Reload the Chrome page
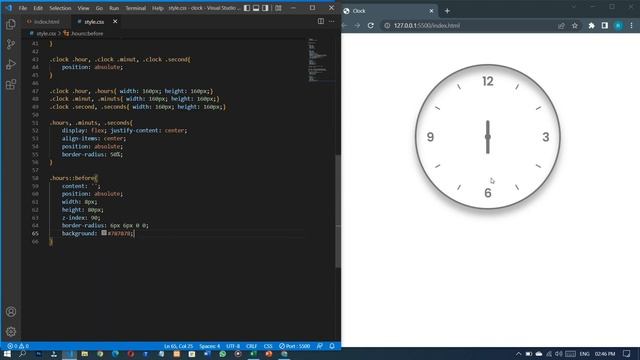The width and height of the screenshot is (640, 360). tap(371, 25)
